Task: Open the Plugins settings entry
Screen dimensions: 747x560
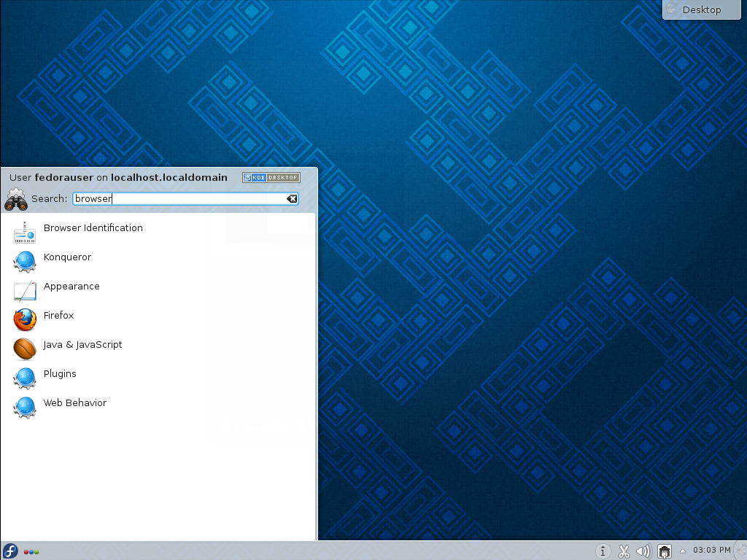Action: pos(60,374)
